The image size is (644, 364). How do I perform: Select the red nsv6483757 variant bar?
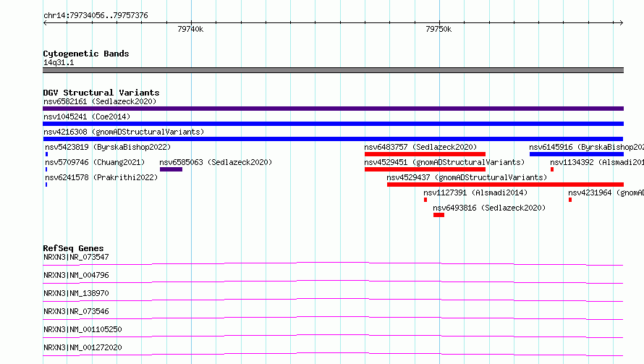[x=425, y=154]
